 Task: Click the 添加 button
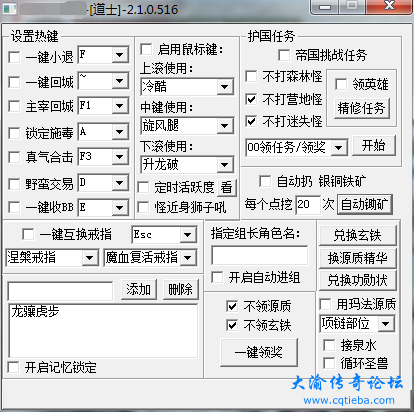click(139, 289)
